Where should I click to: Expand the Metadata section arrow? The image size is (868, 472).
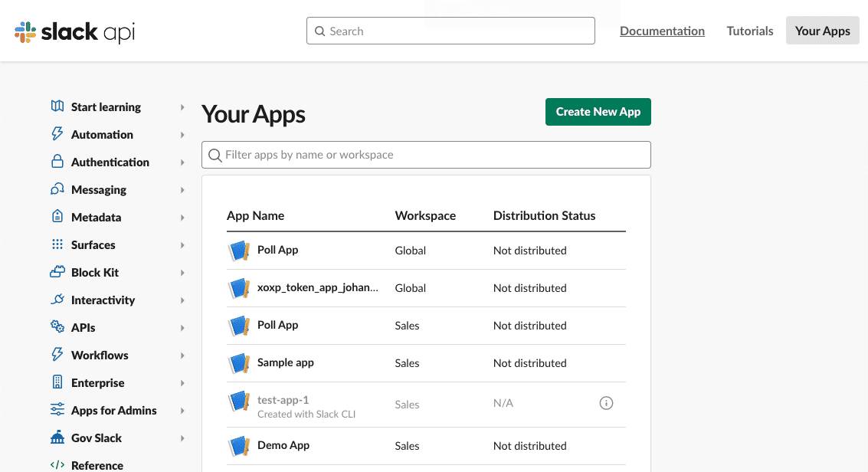[x=182, y=218]
